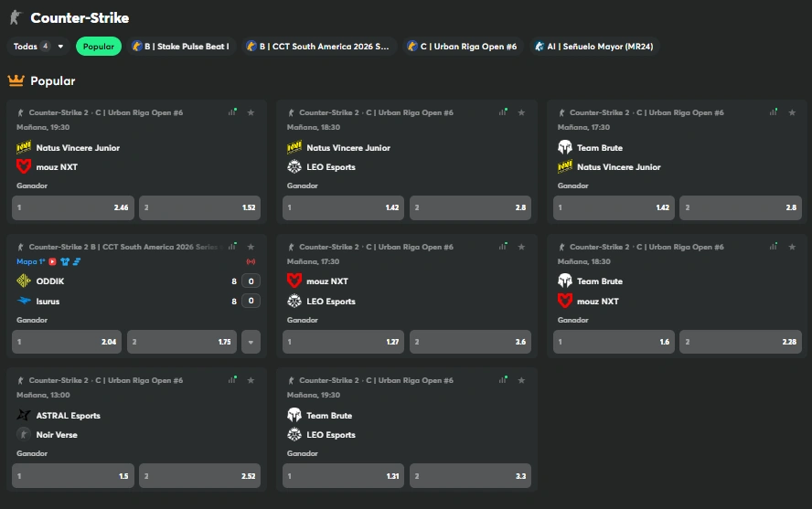Pick Isurus to win at 1.75
Screen dimensions: 812x509
182,342
